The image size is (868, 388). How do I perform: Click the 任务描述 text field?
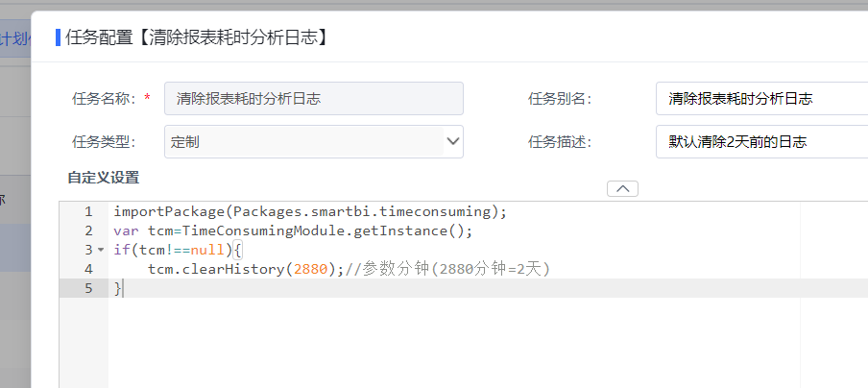761,142
